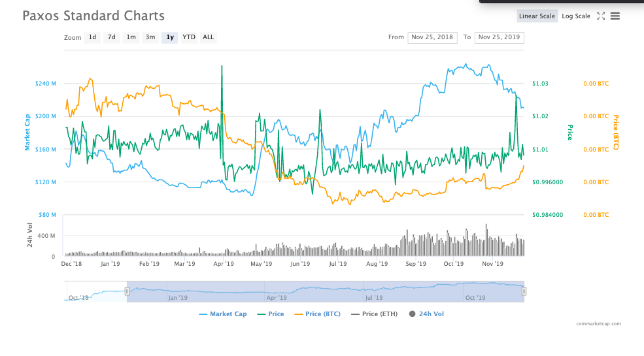
Task: Choose YTD zoom range
Action: coord(189,37)
